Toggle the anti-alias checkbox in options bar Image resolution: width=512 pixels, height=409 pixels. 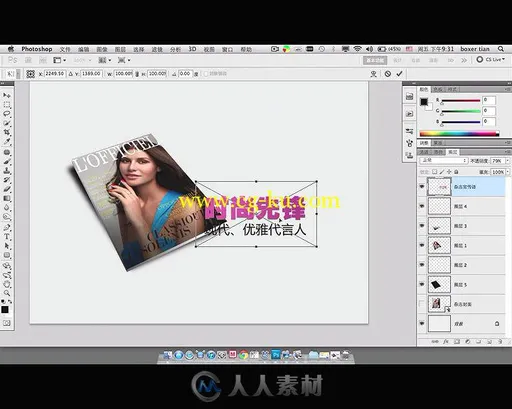206,74
